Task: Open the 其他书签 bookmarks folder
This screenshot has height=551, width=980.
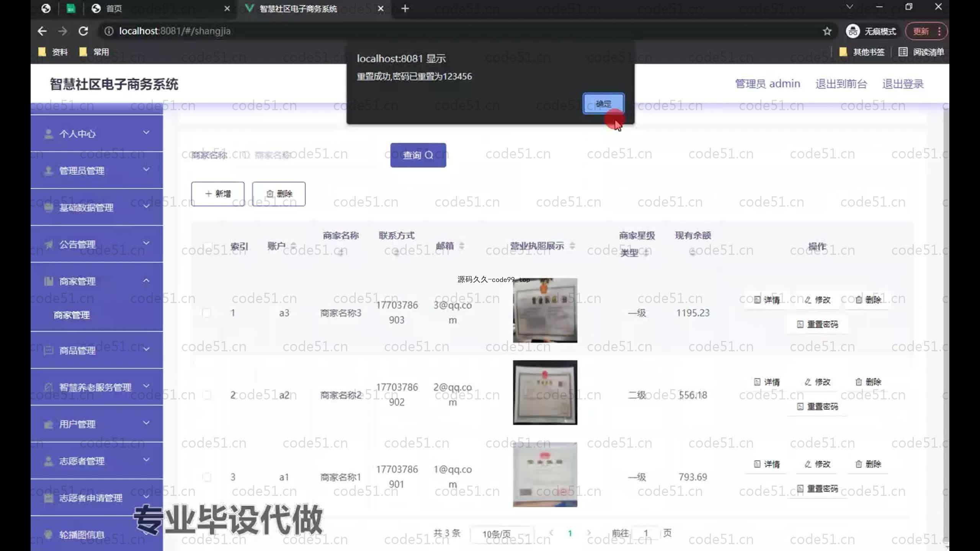Action: 862,52
